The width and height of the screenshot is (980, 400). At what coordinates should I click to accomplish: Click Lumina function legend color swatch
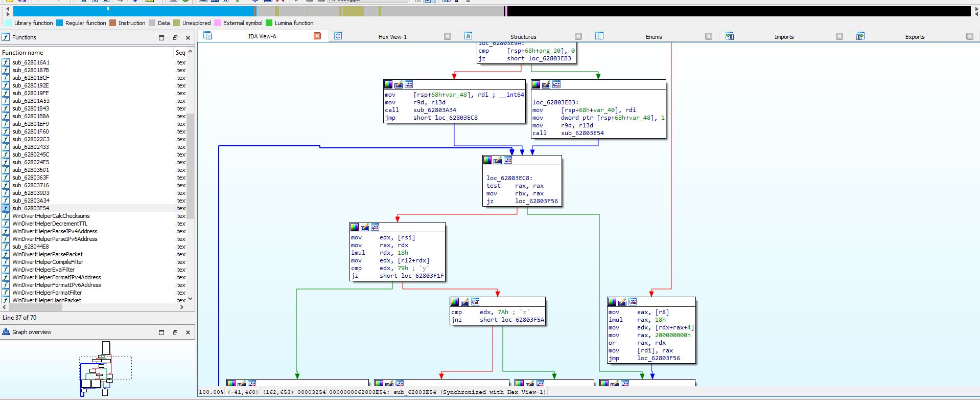[x=269, y=23]
